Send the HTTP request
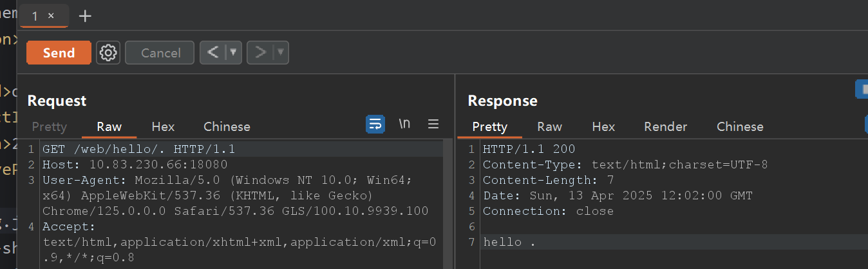This screenshot has width=868, height=269. pyautogui.click(x=59, y=53)
